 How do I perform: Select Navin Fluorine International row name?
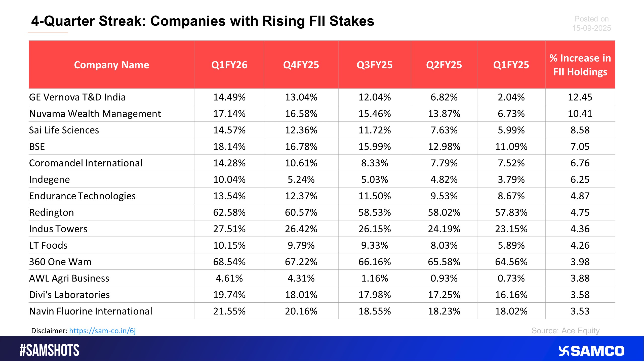pyautogui.click(x=91, y=311)
